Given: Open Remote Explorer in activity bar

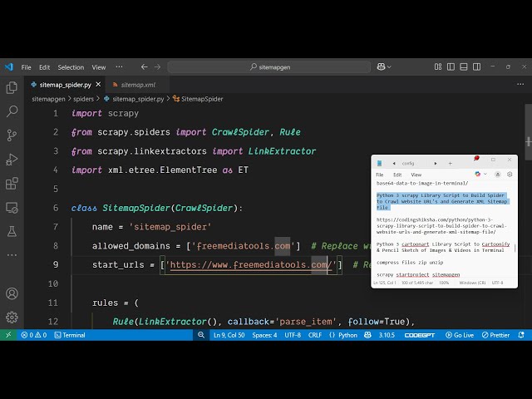Looking at the screenshot, I should (x=12, y=207).
